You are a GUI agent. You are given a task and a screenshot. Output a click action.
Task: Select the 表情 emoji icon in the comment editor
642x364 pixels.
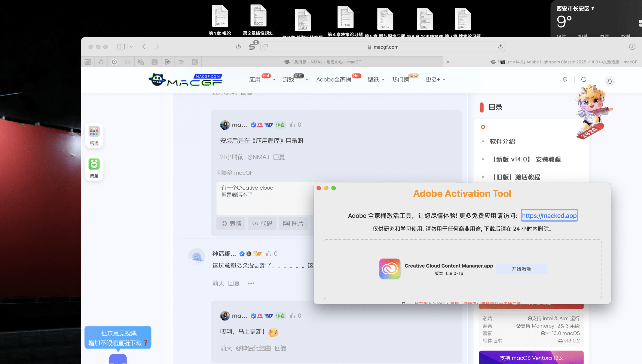coord(231,223)
